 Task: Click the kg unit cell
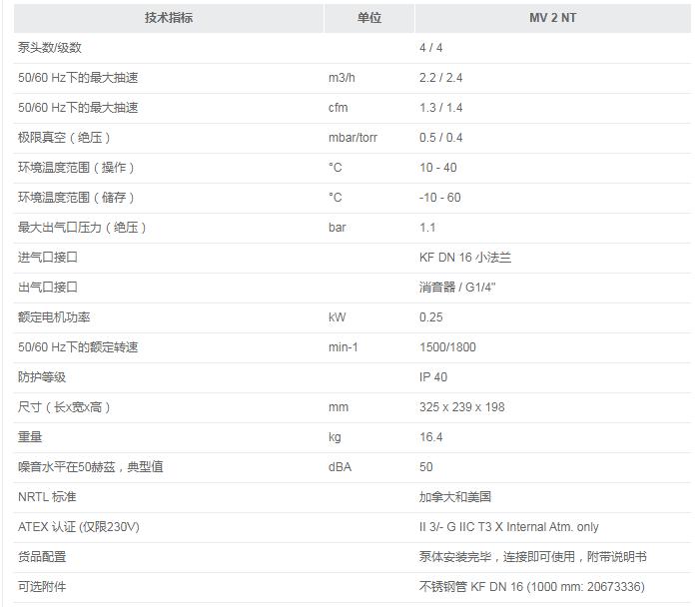(x=335, y=436)
